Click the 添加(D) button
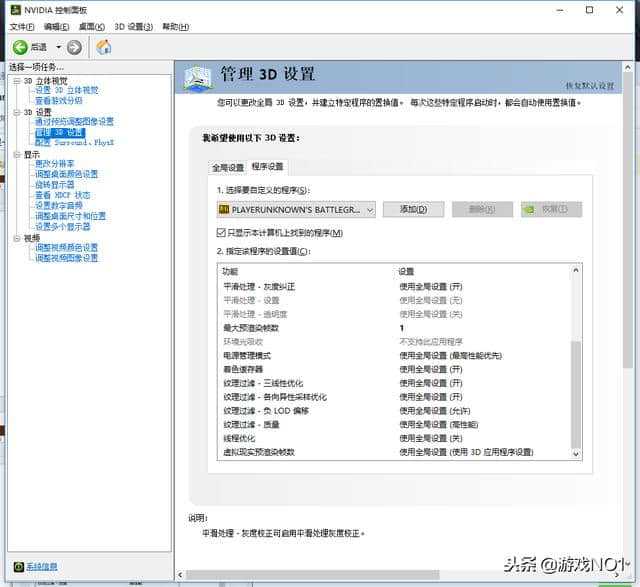The width and height of the screenshot is (640, 587). 413,209
